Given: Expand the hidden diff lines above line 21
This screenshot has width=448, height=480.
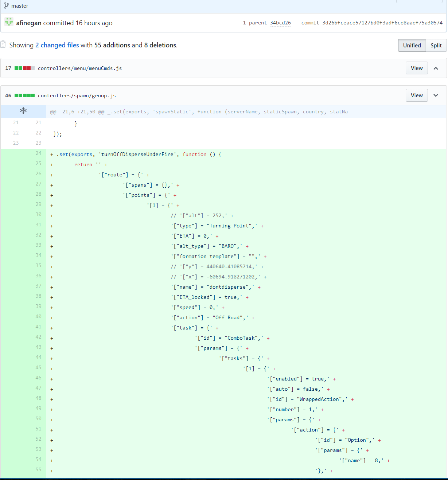Looking at the screenshot, I should 23,111.
